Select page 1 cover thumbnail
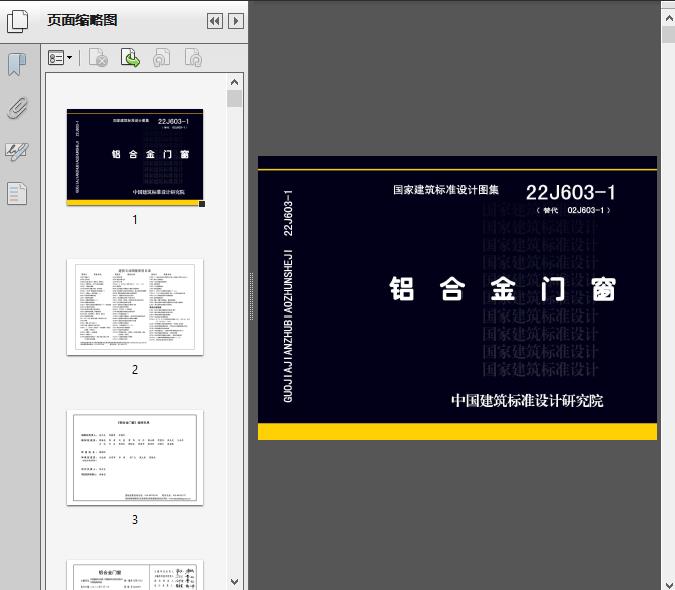 [x=135, y=158]
